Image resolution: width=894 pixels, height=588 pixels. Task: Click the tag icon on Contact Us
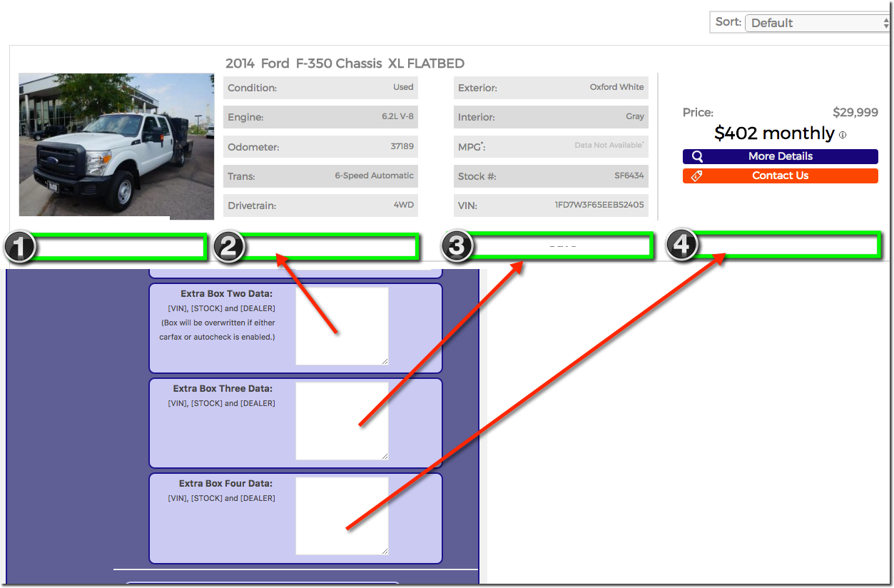click(x=697, y=176)
